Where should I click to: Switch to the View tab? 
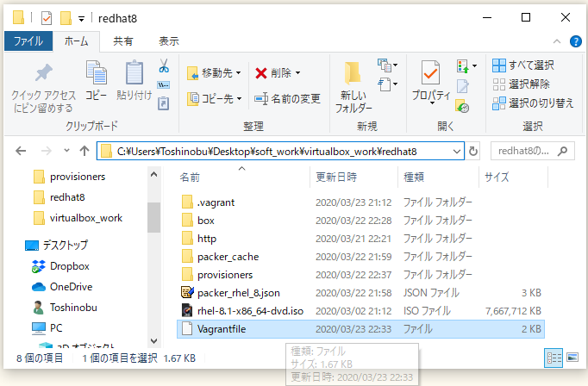tap(169, 41)
